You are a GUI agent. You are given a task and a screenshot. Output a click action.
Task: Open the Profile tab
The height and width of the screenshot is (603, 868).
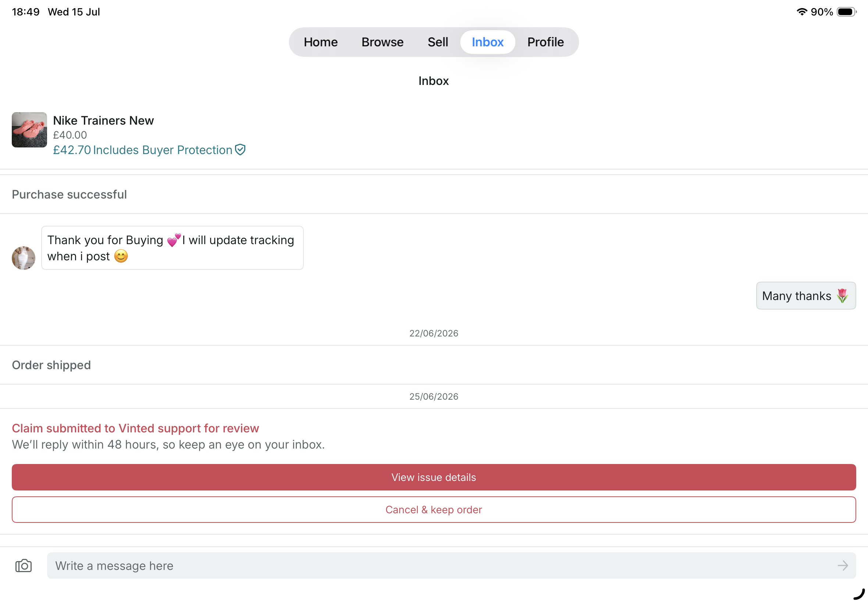(545, 42)
